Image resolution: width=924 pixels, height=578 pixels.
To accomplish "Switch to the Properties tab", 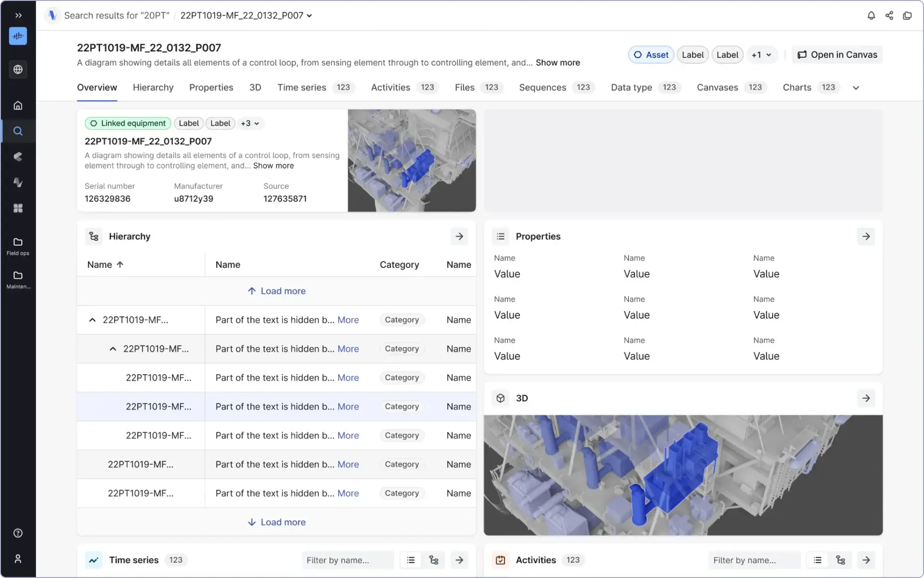I will tap(211, 88).
